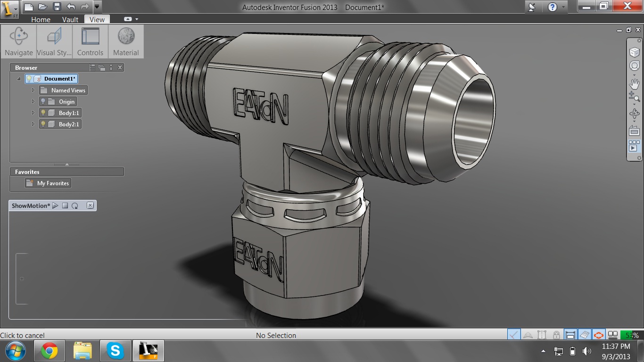
Task: Activate the Orbit tool in the navigation bar
Action: (x=634, y=114)
